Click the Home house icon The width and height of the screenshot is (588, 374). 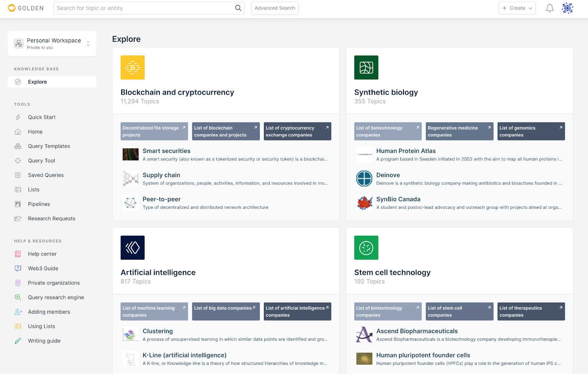pos(18,132)
